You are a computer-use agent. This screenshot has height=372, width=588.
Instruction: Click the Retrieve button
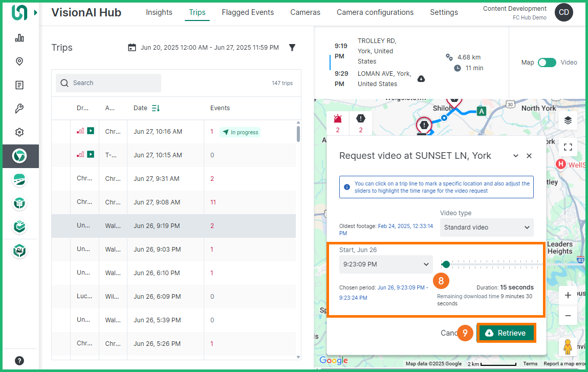tap(506, 333)
